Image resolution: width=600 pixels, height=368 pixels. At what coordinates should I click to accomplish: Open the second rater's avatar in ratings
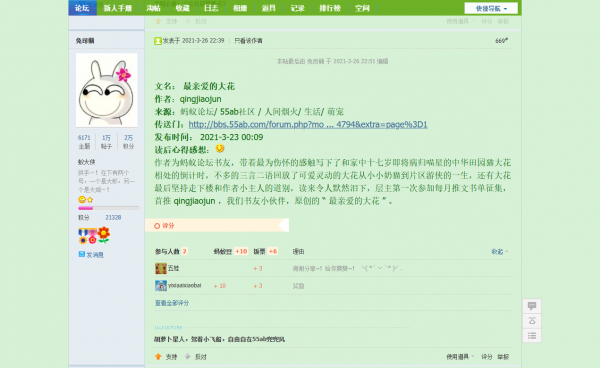coord(161,285)
